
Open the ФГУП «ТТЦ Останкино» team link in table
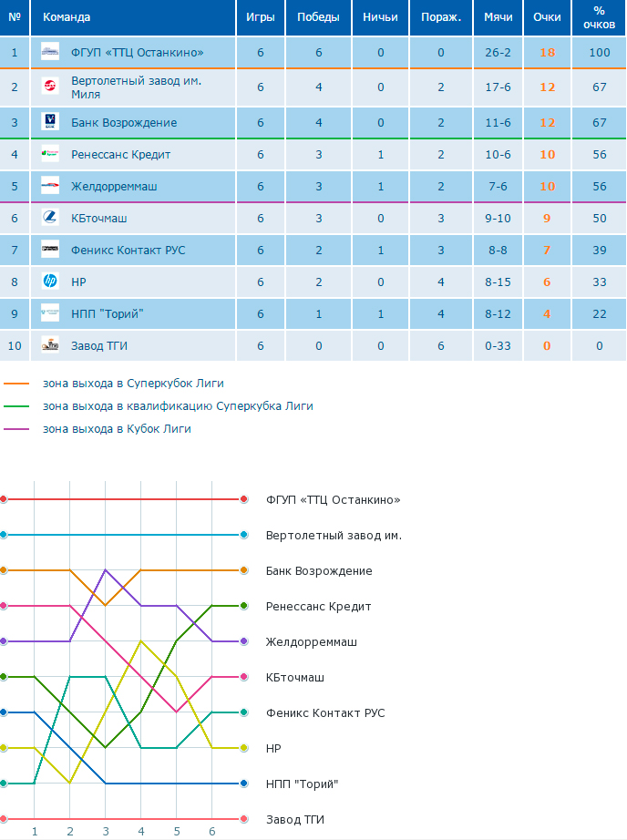click(138, 53)
